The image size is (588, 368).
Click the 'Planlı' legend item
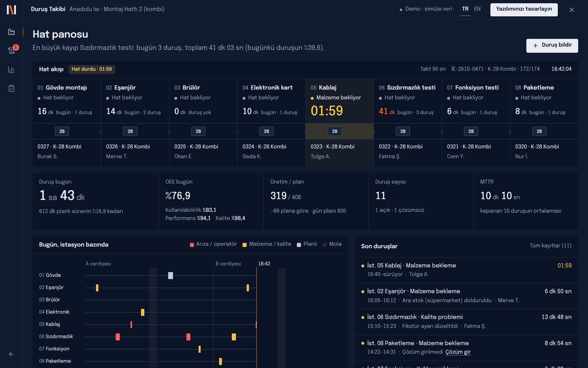307,244
